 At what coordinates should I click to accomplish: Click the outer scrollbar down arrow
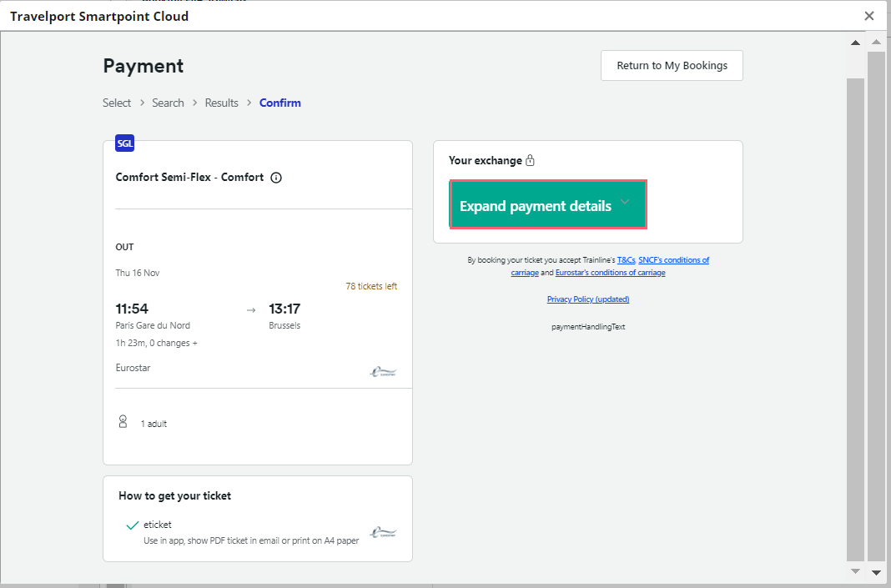tap(876, 573)
